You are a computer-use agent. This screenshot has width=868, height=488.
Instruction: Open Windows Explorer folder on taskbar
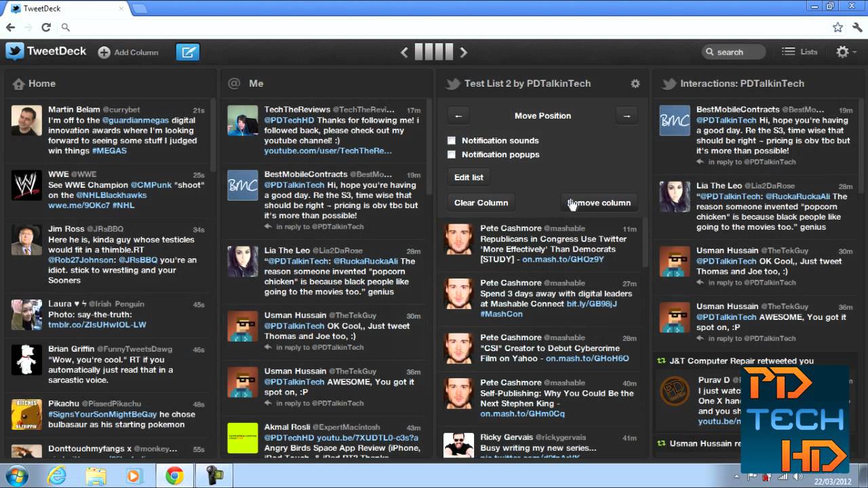pos(96,476)
